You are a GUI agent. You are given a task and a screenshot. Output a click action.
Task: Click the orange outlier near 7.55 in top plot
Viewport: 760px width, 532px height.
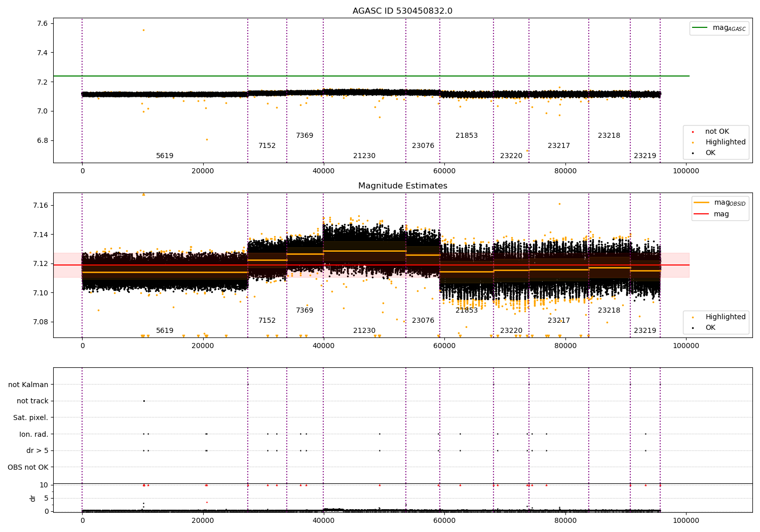tap(143, 30)
